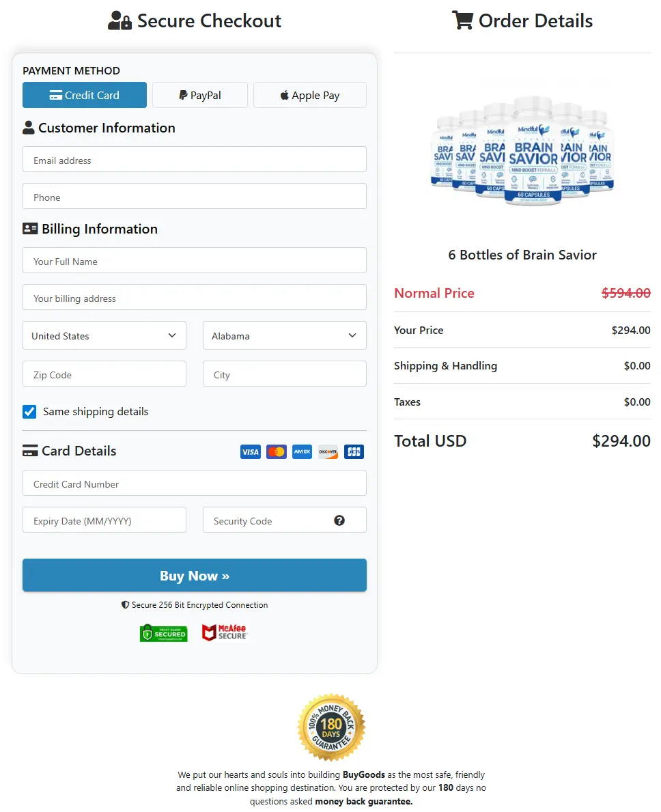This screenshot has height=812, width=661.
Task: Uncheck the Same shipping details checkbox
Action: click(29, 411)
